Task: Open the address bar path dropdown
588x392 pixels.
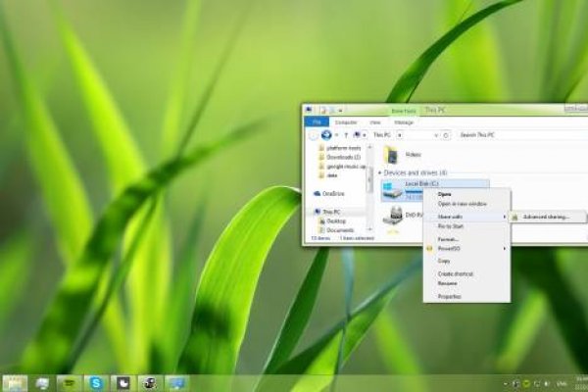Action: (438, 133)
